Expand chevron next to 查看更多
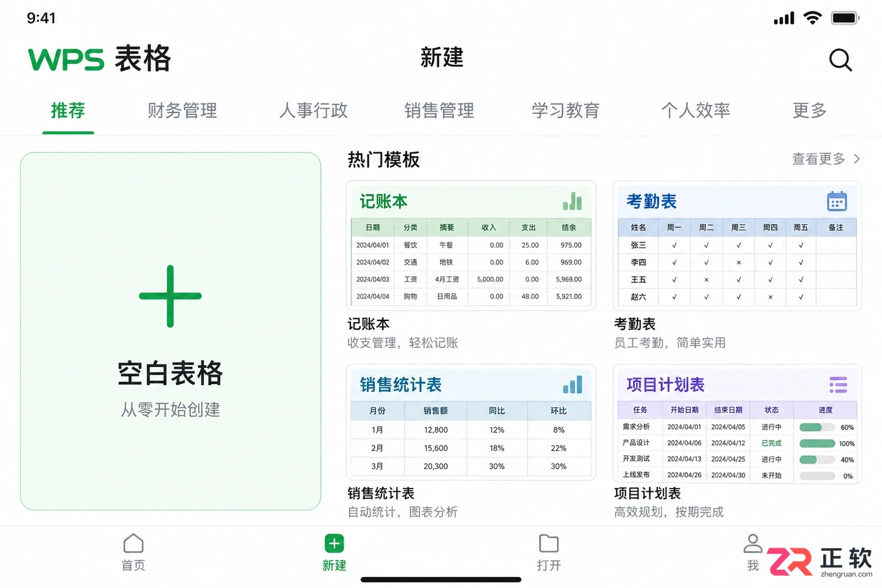Screen dimensions: 882x588 pyautogui.click(x=857, y=159)
